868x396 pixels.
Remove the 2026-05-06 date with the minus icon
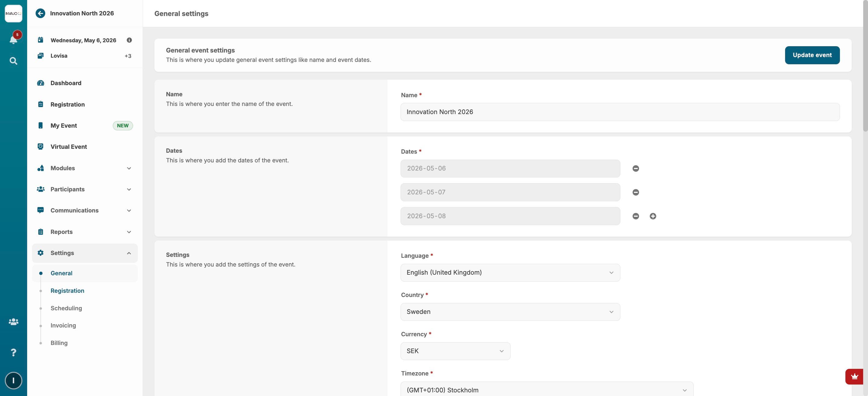coord(635,168)
